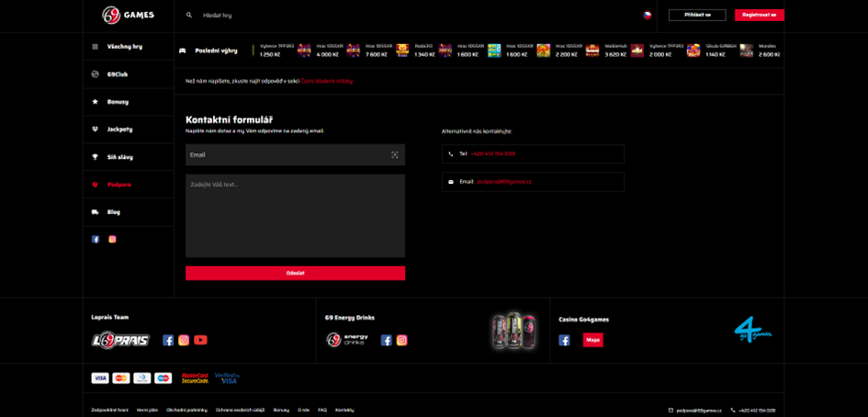Open Obchodní podmínky footer link
Image resolution: width=868 pixels, height=417 pixels.
(186, 411)
